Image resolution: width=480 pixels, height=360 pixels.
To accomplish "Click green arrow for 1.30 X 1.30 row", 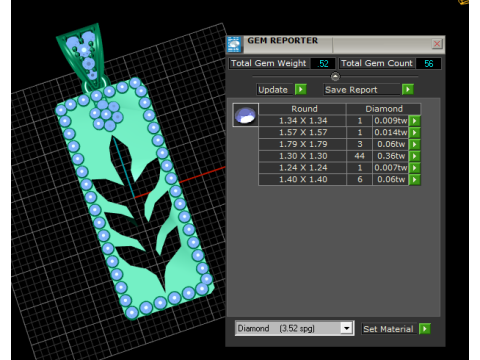I will click(415, 156).
